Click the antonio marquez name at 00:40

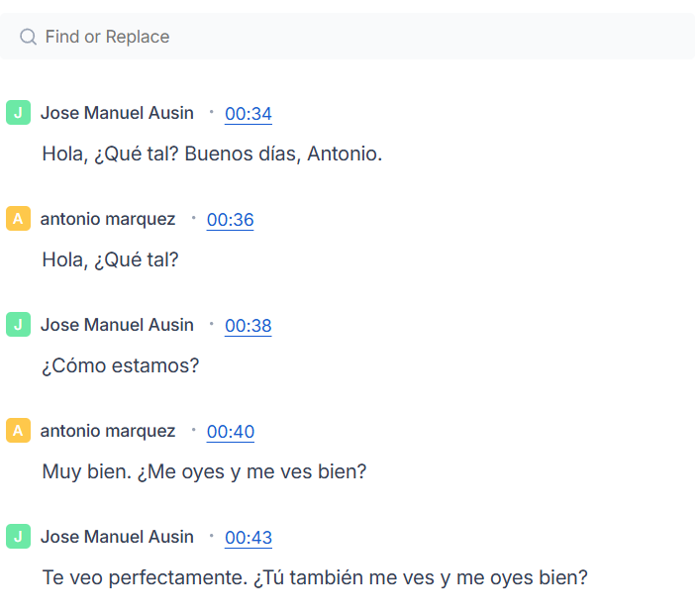108,431
